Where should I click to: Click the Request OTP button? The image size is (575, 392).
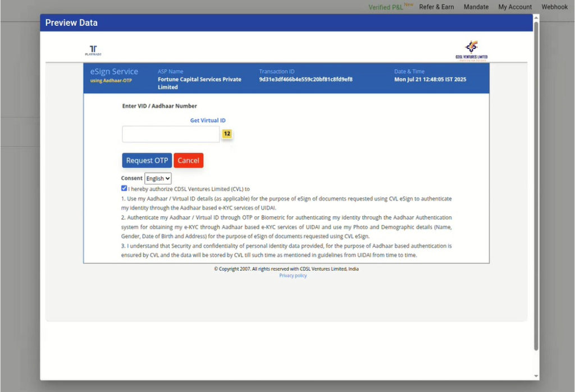tap(147, 160)
